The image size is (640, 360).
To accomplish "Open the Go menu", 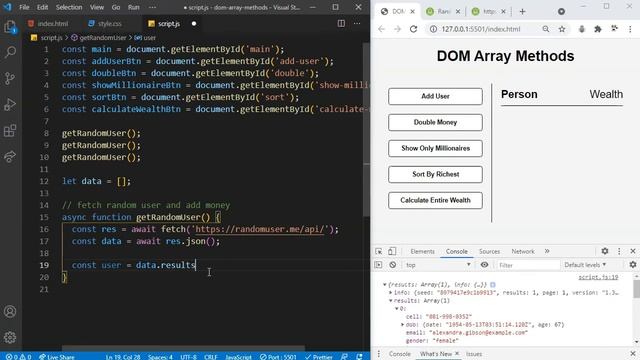I will coord(116,7).
